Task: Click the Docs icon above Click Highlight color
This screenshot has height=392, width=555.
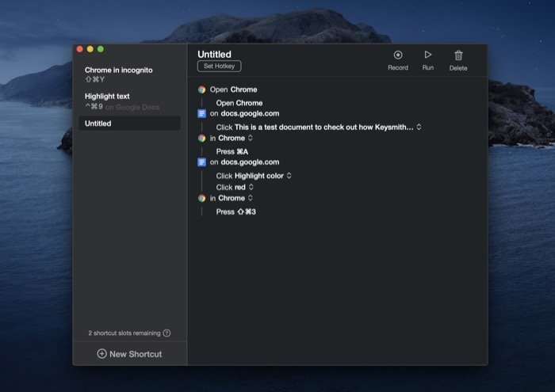Action: pyautogui.click(x=201, y=162)
